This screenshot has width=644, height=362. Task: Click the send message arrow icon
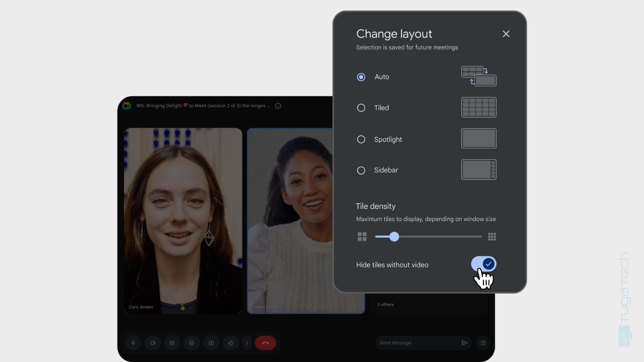click(x=465, y=343)
